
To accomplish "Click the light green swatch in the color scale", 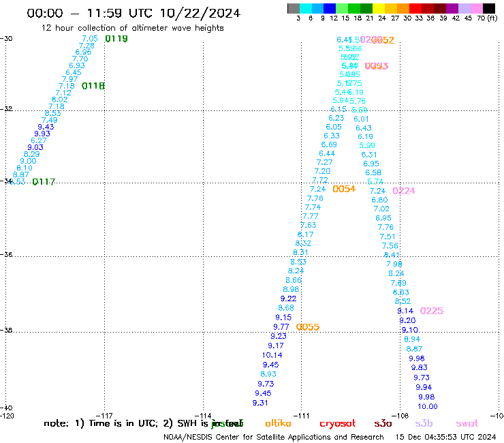I will 343,8.
